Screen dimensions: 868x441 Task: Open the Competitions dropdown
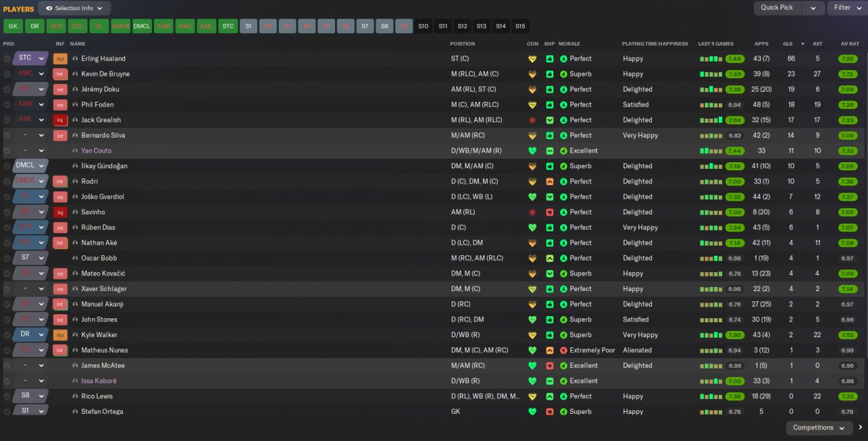[x=819, y=427]
